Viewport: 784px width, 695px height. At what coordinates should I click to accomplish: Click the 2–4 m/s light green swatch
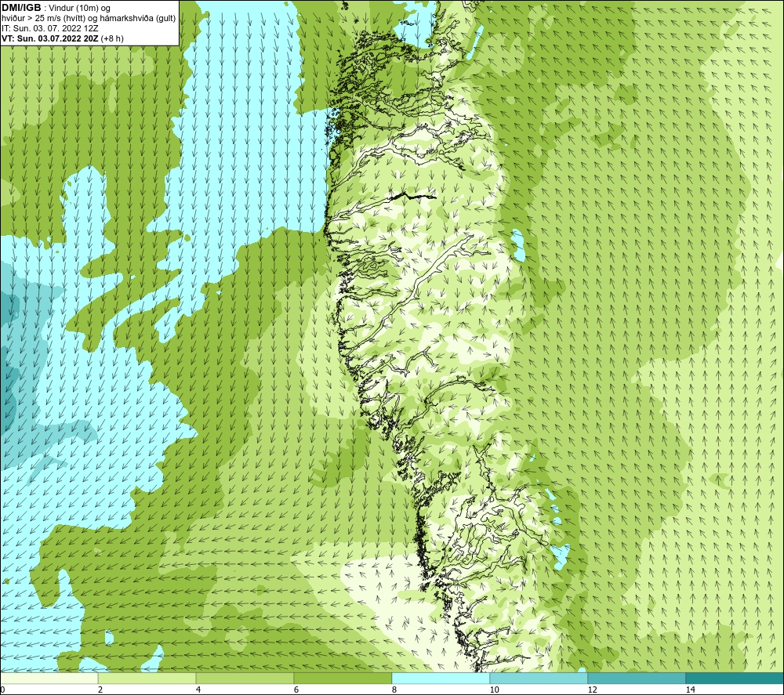pos(147,678)
